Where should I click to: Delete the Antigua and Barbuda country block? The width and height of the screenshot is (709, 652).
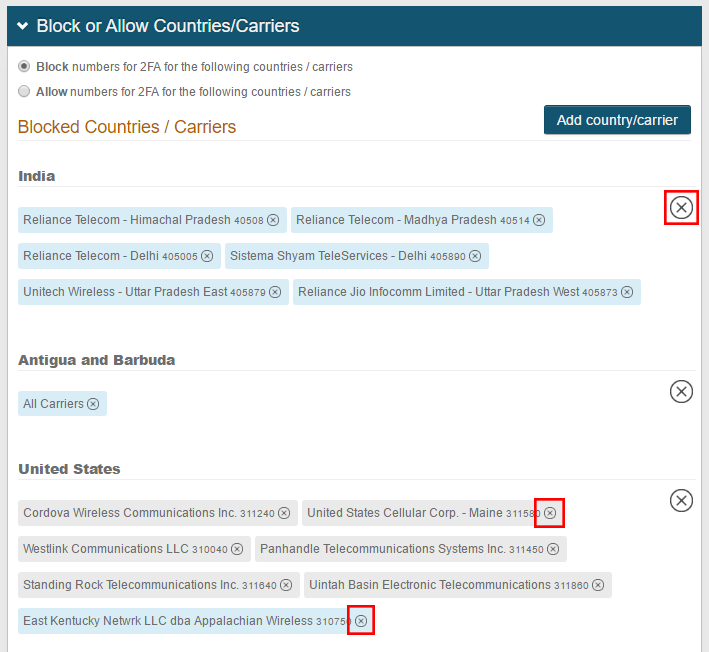681,391
